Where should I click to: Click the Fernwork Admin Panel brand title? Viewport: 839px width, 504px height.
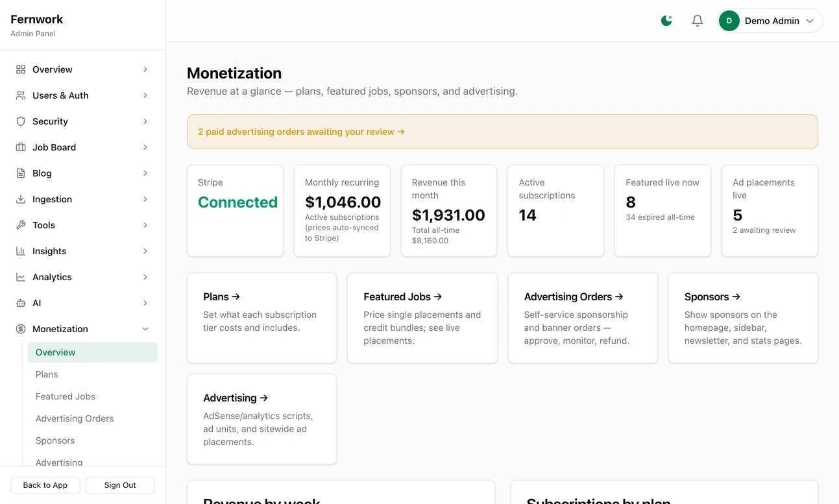point(37,25)
